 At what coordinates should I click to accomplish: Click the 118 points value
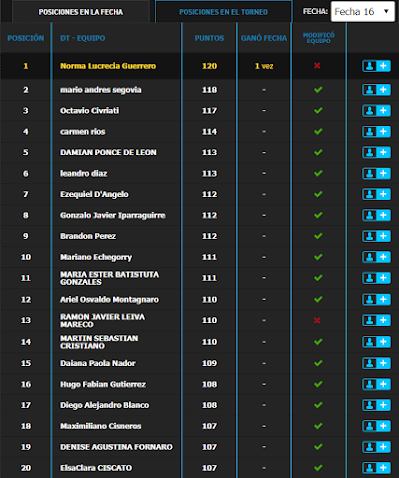pyautogui.click(x=209, y=90)
